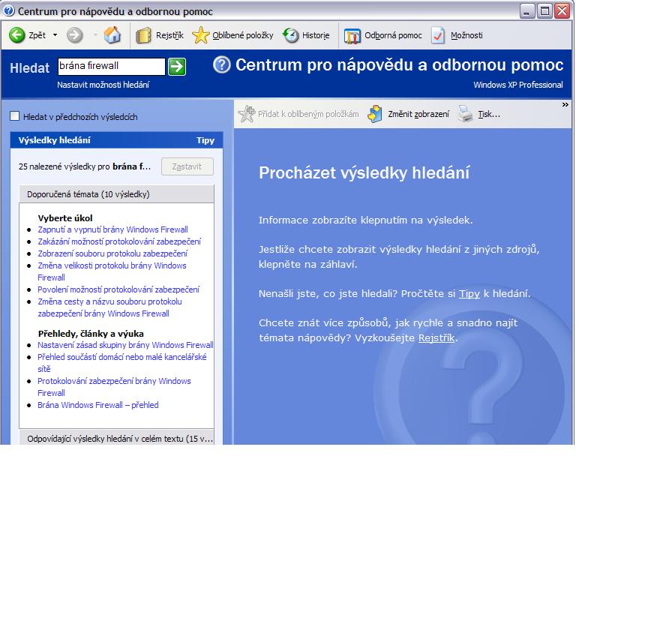Open Oblíbené položky star icon

[200, 35]
